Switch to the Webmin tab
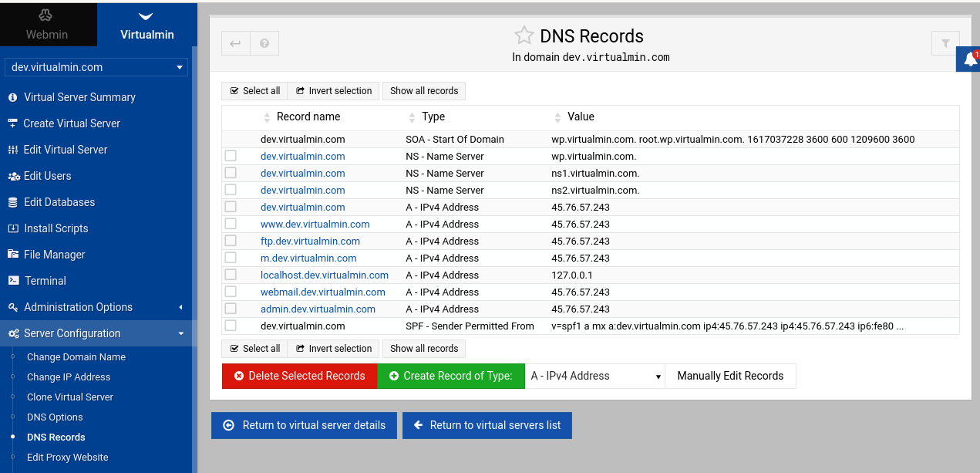Viewport: 980px width, 473px height. (x=47, y=25)
